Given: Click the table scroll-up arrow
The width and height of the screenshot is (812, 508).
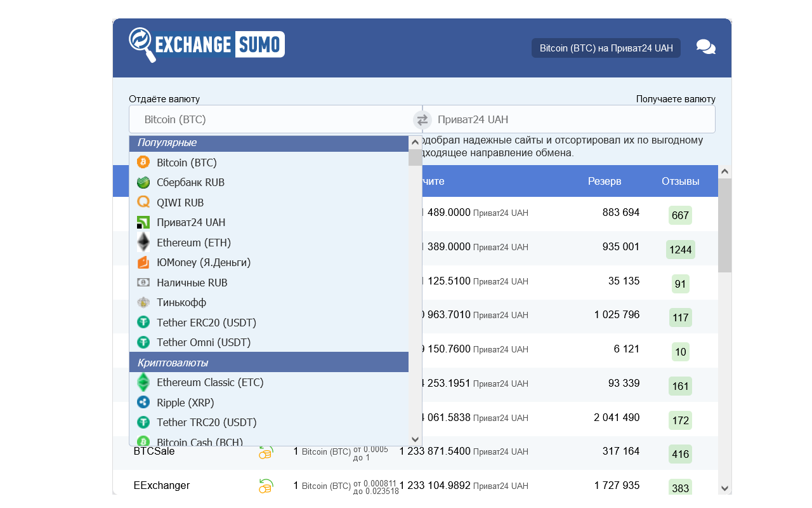Looking at the screenshot, I should (x=725, y=171).
